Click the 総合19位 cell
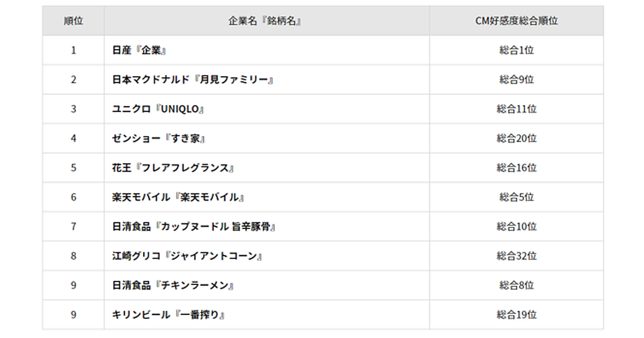The height and width of the screenshot is (338, 644). coord(516,315)
